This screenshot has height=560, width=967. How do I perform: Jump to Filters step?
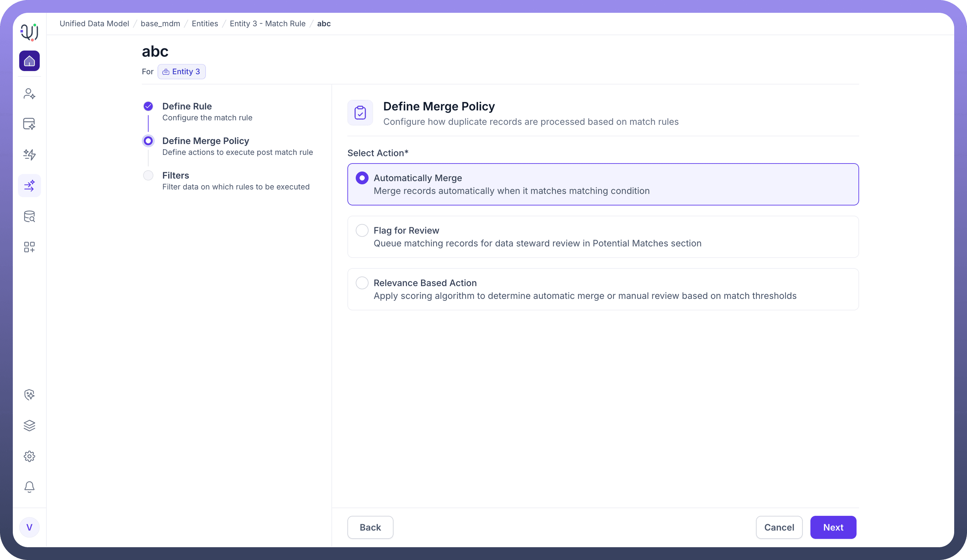click(x=175, y=175)
